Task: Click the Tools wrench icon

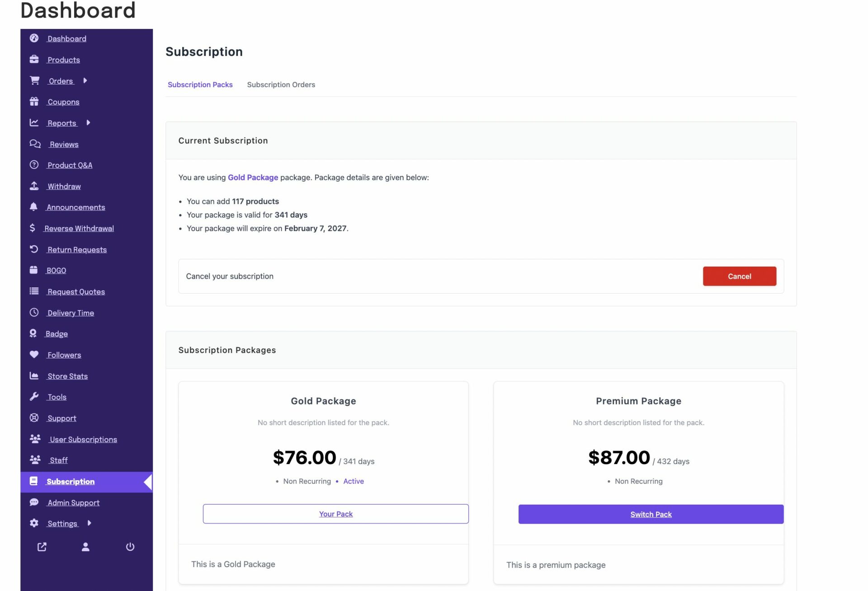Action: [34, 397]
